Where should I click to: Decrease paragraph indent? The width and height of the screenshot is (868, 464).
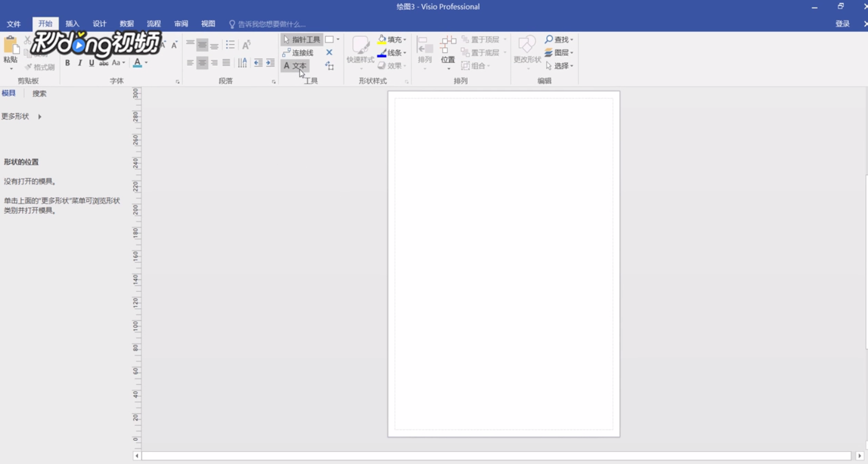pyautogui.click(x=258, y=63)
